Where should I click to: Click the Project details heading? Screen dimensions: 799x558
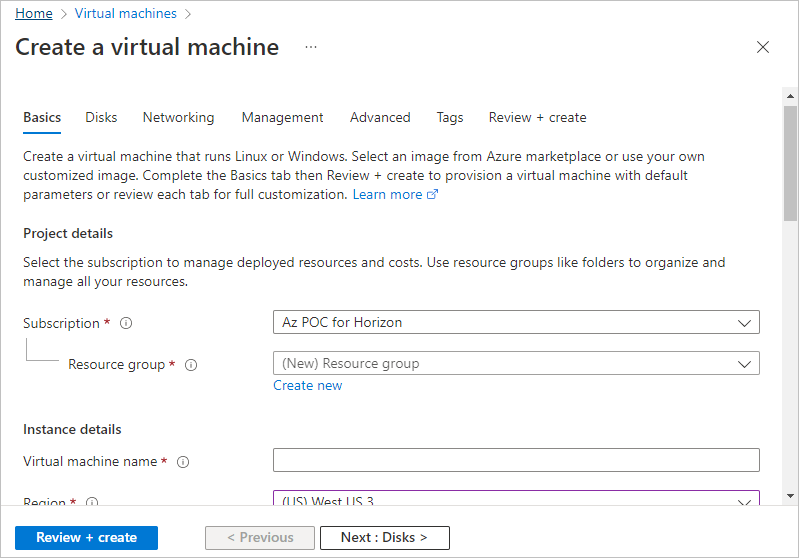tap(68, 233)
